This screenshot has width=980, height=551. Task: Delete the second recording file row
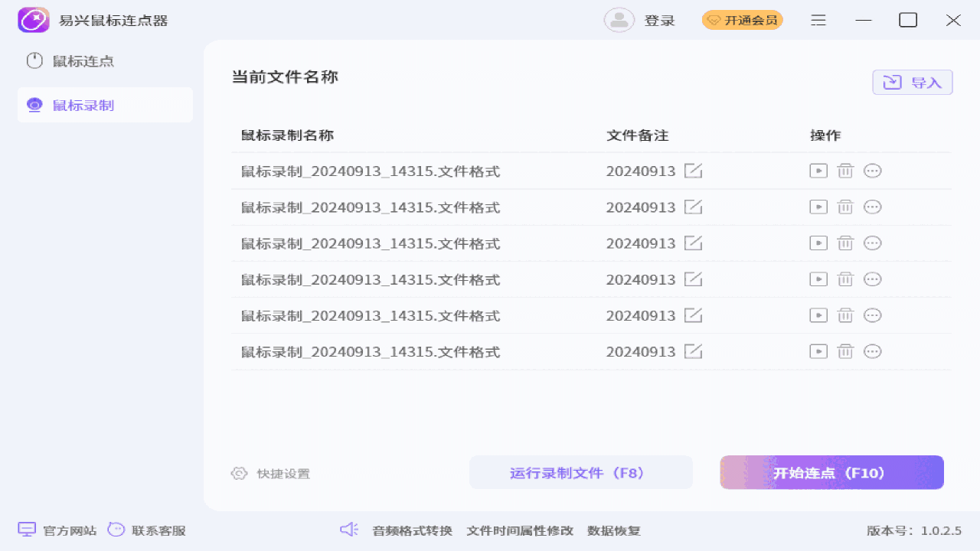point(845,207)
